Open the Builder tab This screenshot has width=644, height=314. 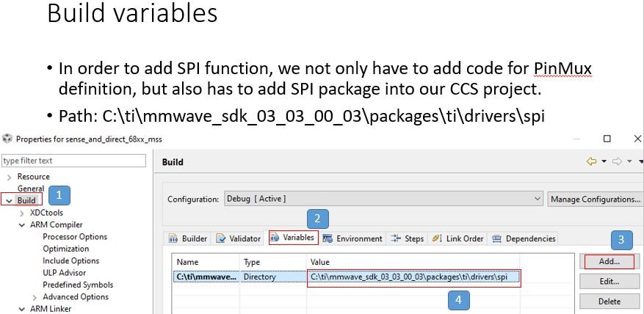point(188,238)
